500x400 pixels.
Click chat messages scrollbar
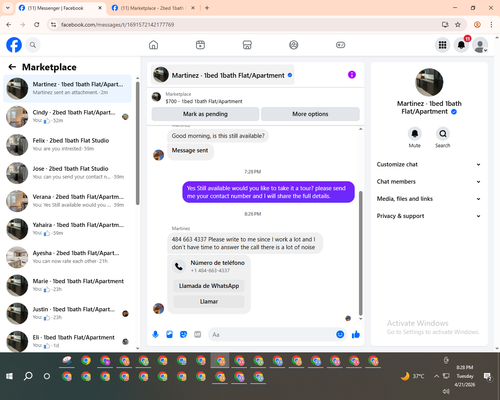tap(360, 253)
